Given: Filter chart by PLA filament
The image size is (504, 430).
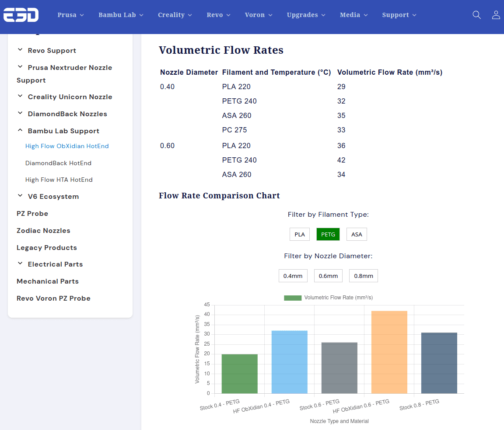Looking at the screenshot, I should click(300, 234).
